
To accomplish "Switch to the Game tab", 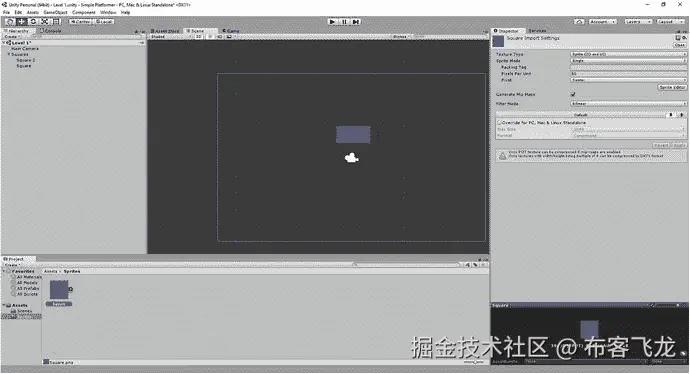I will point(231,31).
